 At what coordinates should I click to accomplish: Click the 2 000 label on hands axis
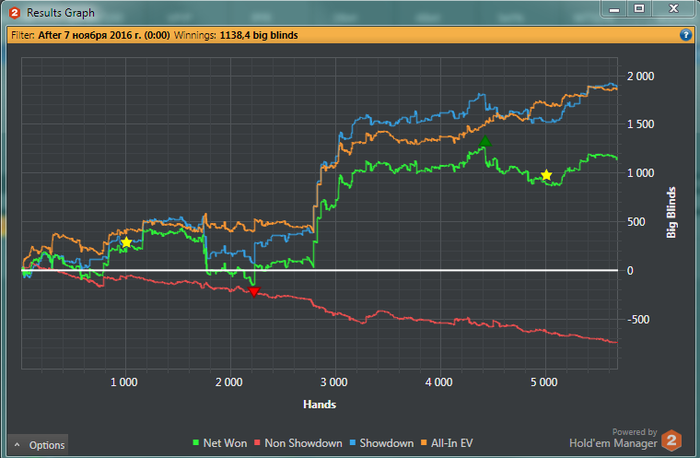(229, 382)
